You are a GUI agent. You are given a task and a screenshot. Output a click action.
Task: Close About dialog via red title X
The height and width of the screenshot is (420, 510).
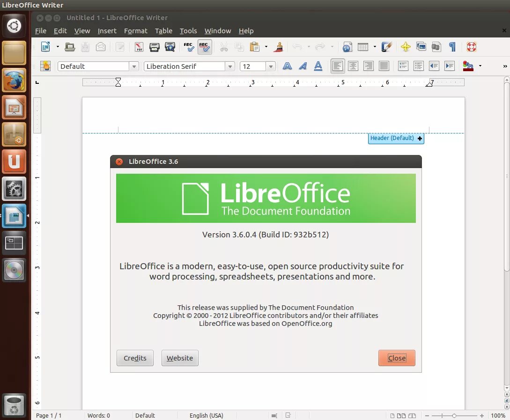(119, 162)
